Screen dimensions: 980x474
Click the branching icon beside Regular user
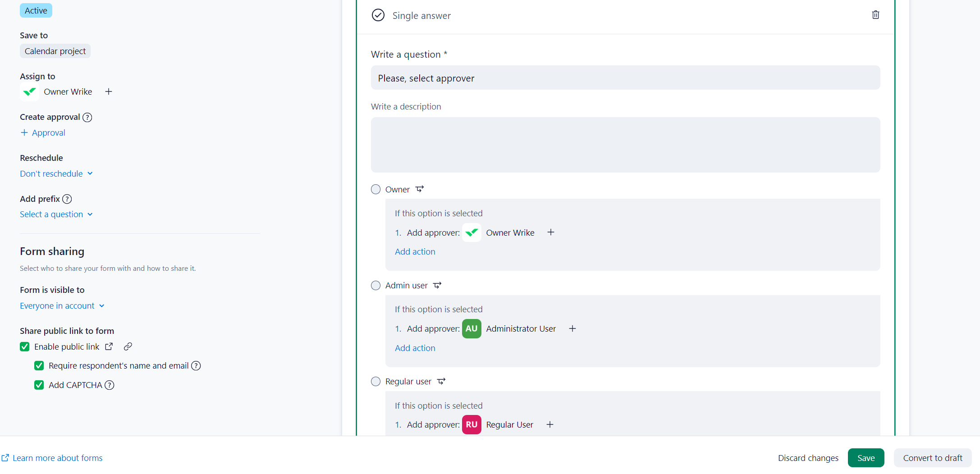coord(441,381)
